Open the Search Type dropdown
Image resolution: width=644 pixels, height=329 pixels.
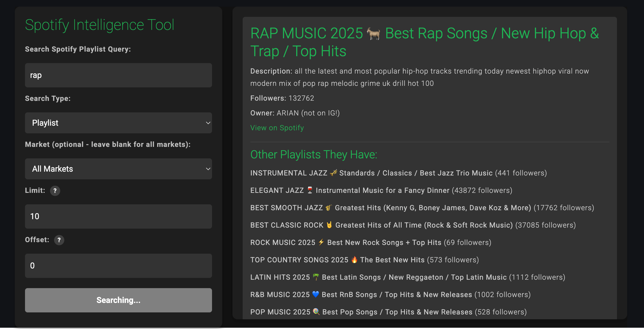pyautogui.click(x=118, y=123)
